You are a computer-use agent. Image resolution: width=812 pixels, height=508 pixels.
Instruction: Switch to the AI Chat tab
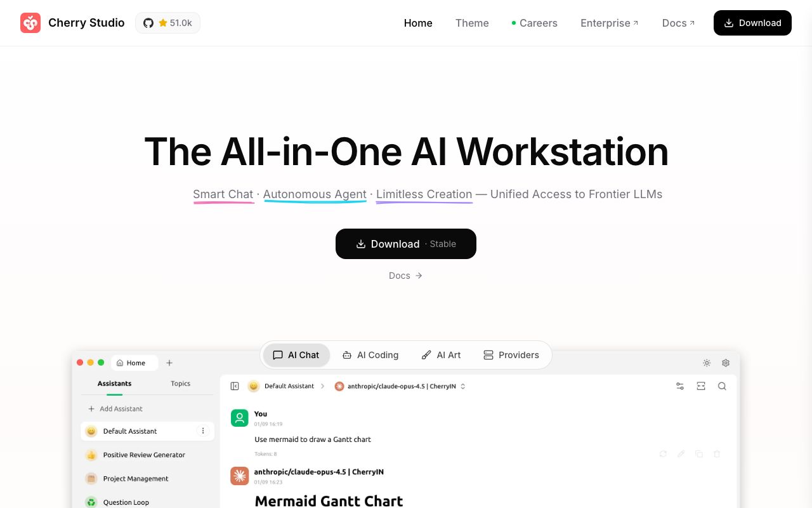pyautogui.click(x=296, y=355)
